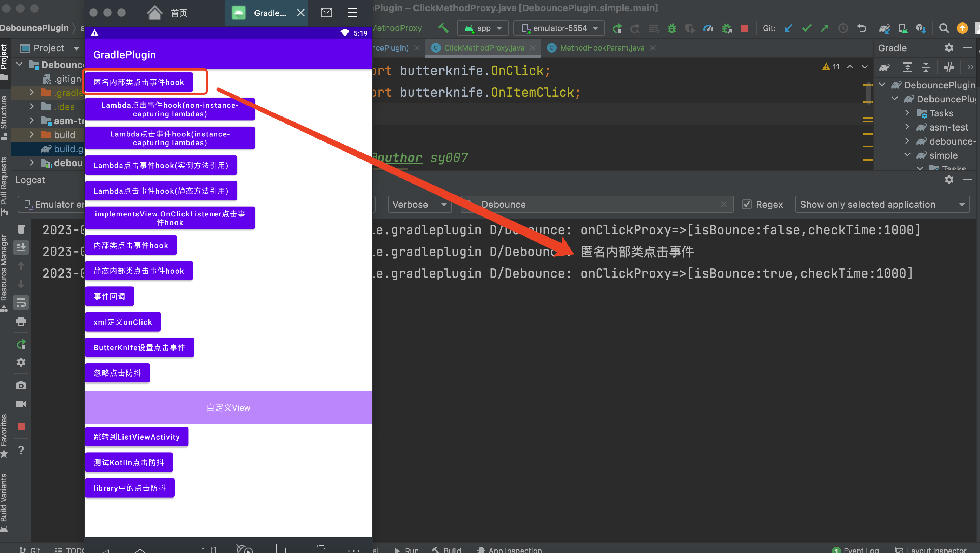Click Gradle collapse all icon
Screen dimensions: 980x553
pyautogui.click(x=926, y=67)
